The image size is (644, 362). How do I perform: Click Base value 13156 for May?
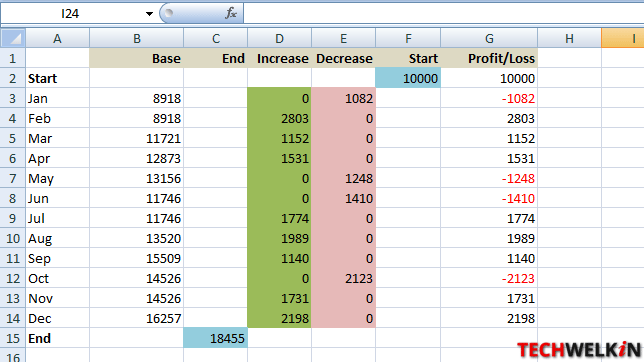[163, 179]
